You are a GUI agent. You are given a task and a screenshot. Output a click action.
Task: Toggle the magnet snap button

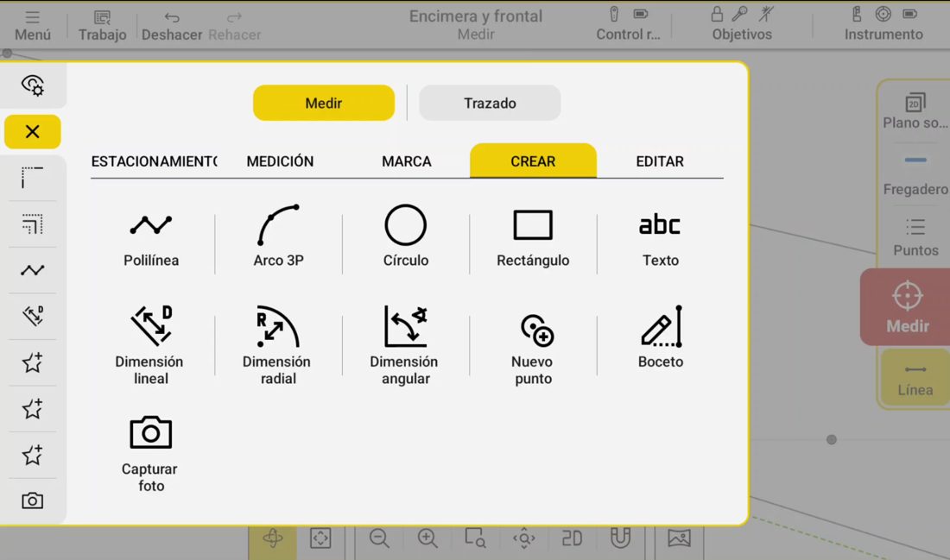coord(620,538)
